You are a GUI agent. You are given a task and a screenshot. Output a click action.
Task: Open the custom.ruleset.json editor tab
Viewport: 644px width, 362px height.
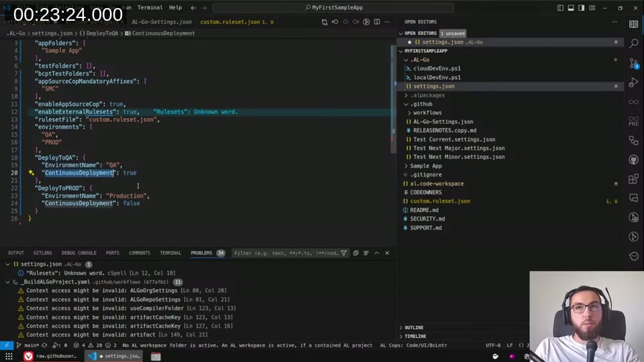(236, 21)
